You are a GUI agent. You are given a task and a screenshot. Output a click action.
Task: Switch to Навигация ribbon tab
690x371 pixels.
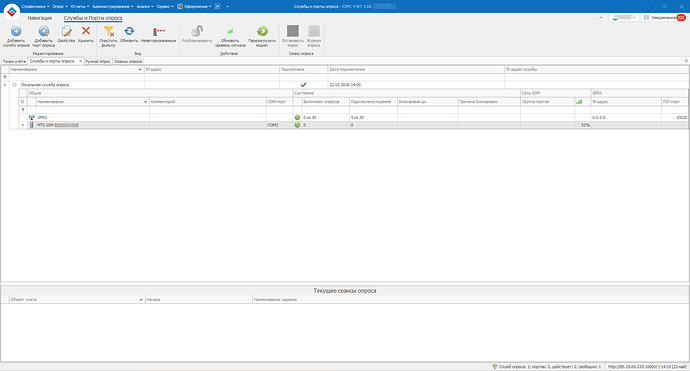tap(40, 18)
